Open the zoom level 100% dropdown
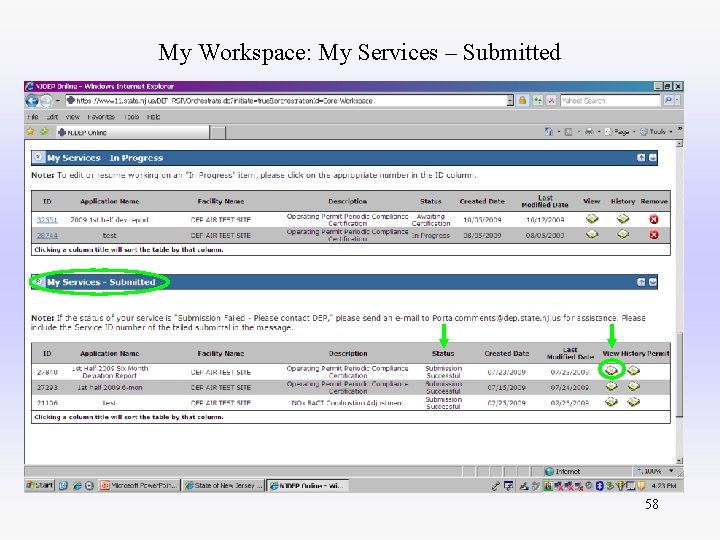This screenshot has height=540, width=720. [x=671, y=471]
